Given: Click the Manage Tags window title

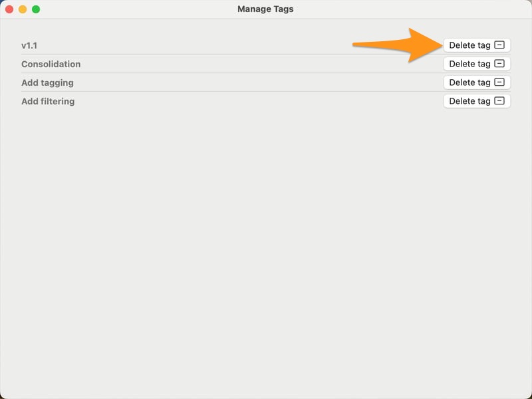Looking at the screenshot, I should coord(265,9).
